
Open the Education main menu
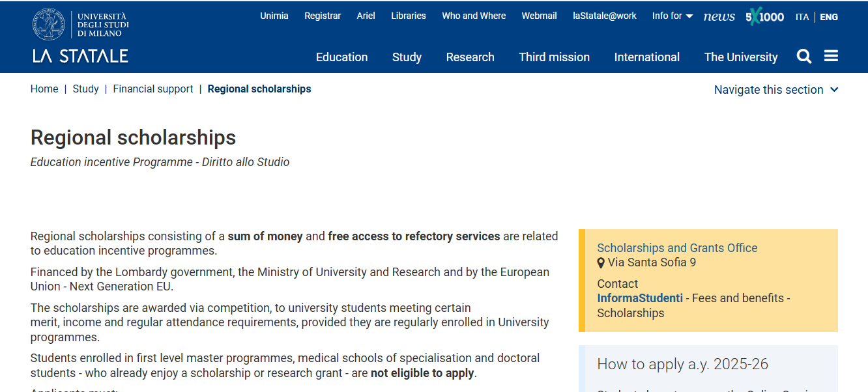click(x=341, y=57)
